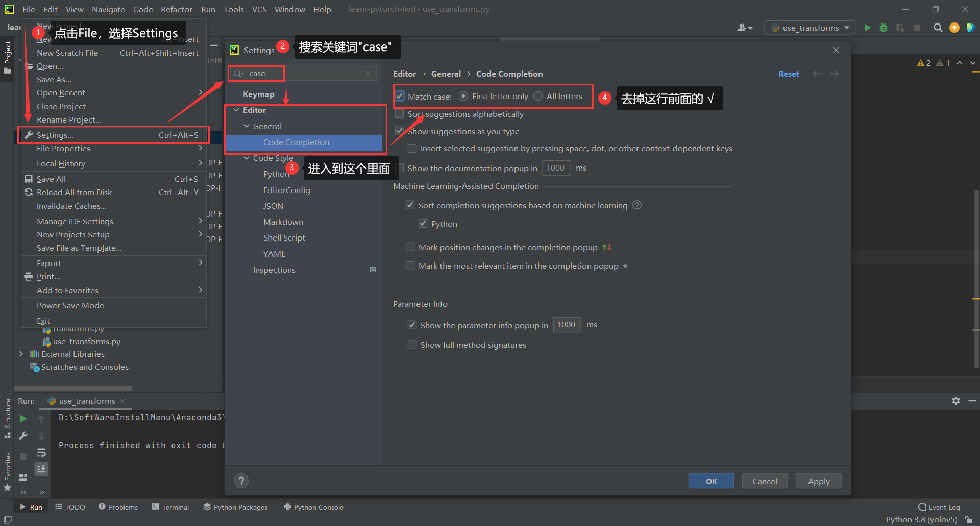Open the Run panel gear settings
Screen dimensions: 980x526
pyautogui.click(x=956, y=401)
